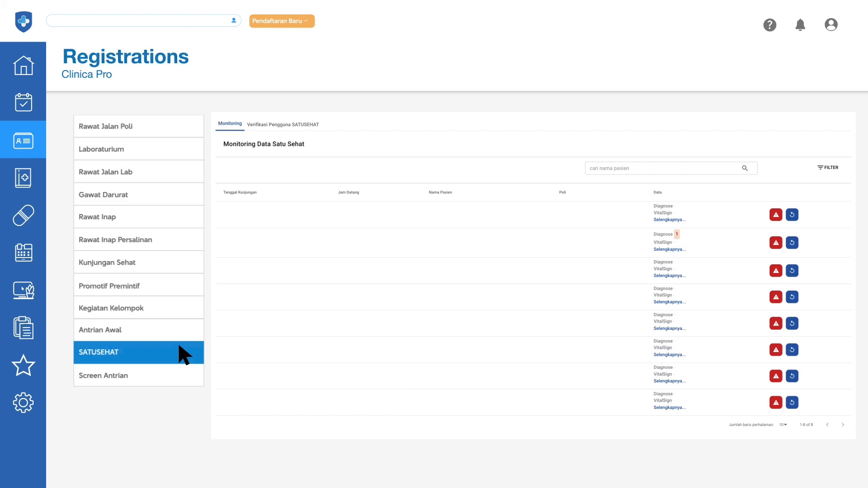Click Selengkapnya link in second row
The width and height of the screenshot is (868, 488).
pyautogui.click(x=669, y=249)
